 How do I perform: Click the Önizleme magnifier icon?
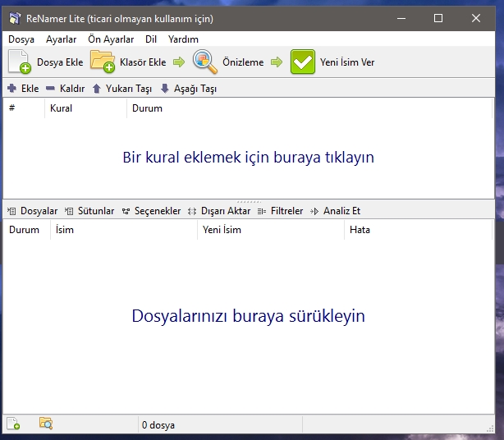[x=204, y=62]
